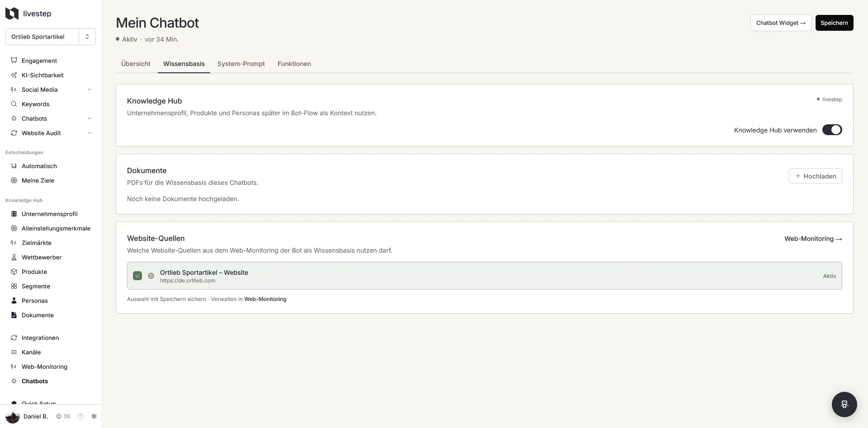Toggle Knowledge Hub verwenden switch

pos(832,130)
